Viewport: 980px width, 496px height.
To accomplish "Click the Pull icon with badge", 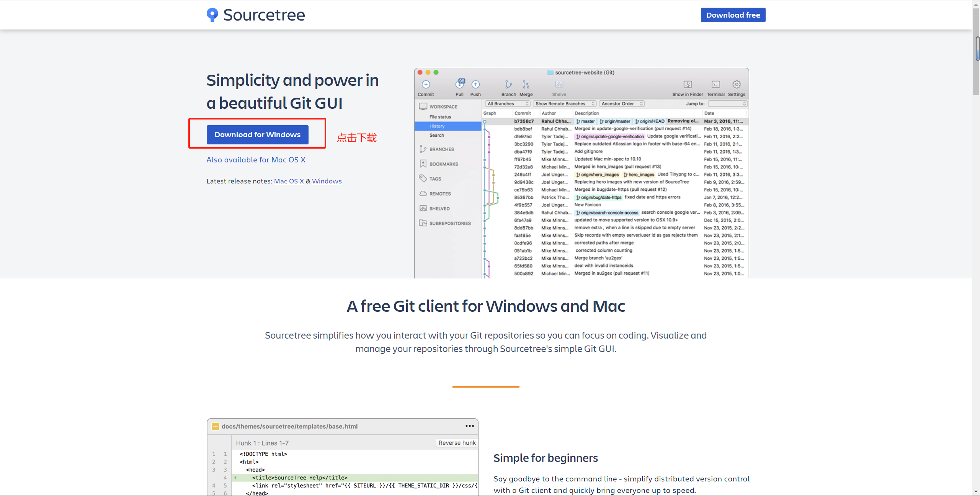I will (460, 84).
